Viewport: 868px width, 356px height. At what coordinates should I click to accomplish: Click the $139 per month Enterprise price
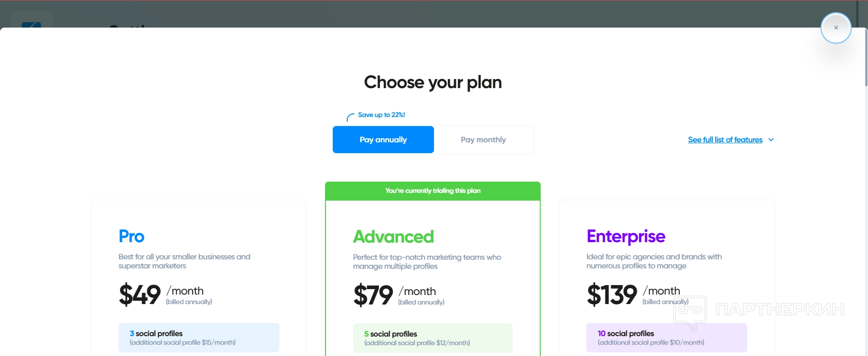(612, 295)
